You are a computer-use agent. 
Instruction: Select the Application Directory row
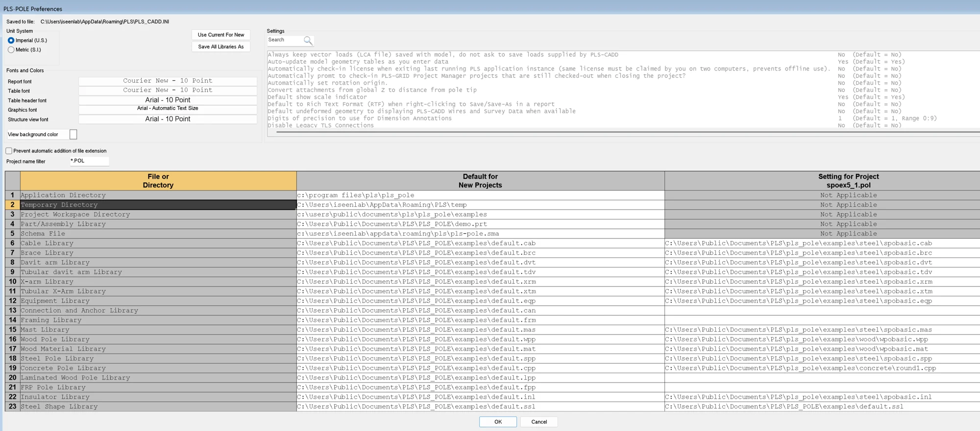pos(158,195)
